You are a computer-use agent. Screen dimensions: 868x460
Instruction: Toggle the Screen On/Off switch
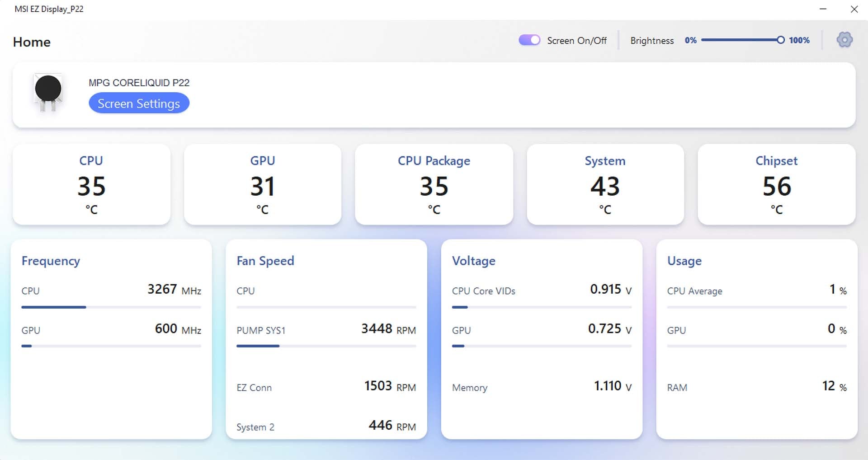(x=529, y=40)
